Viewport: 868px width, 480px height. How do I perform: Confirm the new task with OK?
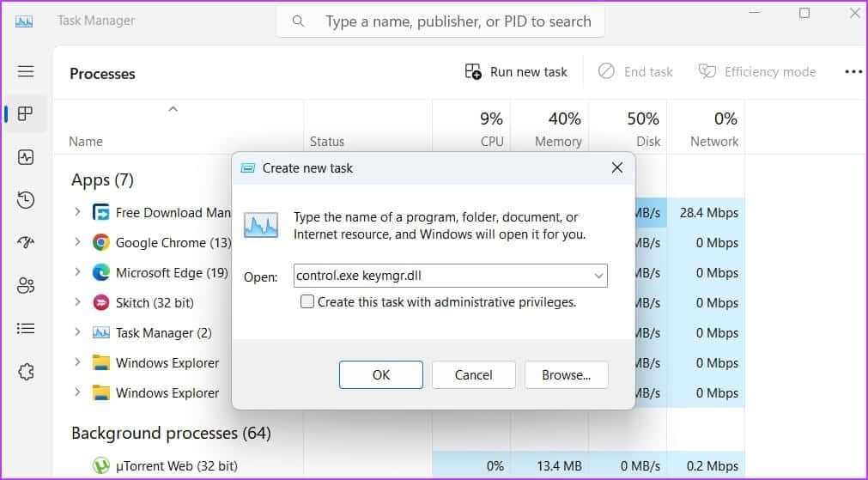[x=381, y=374]
